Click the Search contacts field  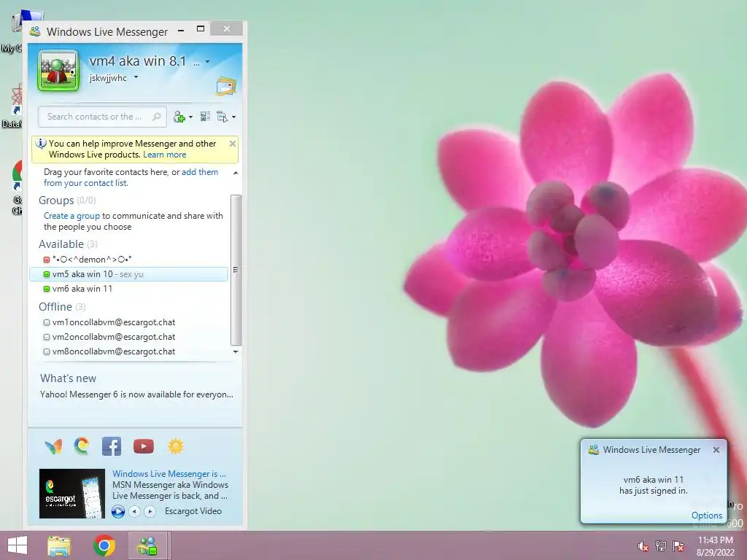[x=102, y=117]
